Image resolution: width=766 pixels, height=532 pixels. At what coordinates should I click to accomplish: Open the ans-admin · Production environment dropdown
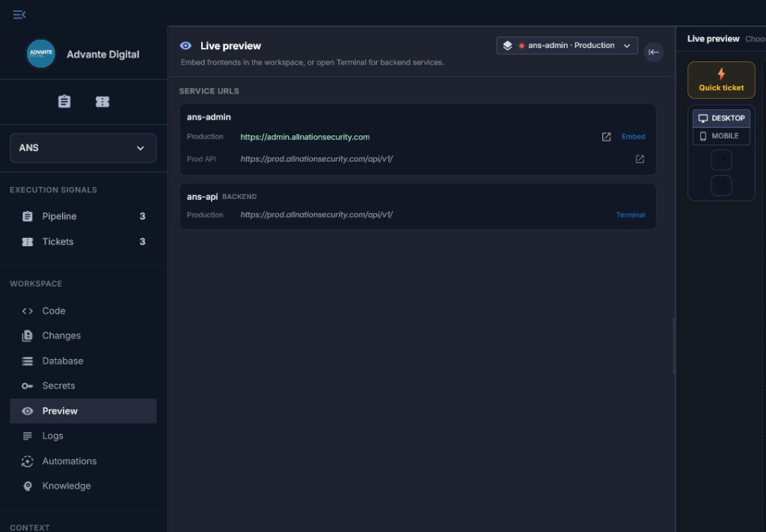point(567,46)
